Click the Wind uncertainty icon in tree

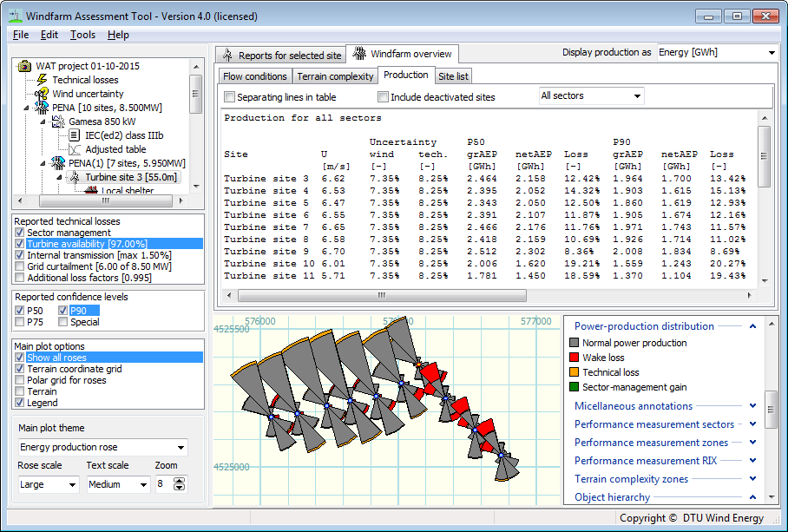41,94
